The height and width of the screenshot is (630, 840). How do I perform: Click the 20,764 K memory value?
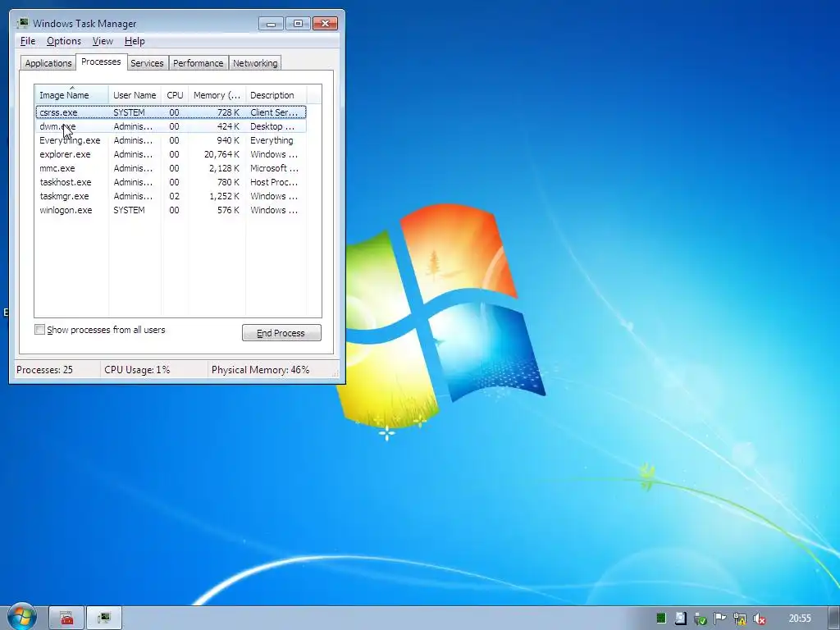221,154
